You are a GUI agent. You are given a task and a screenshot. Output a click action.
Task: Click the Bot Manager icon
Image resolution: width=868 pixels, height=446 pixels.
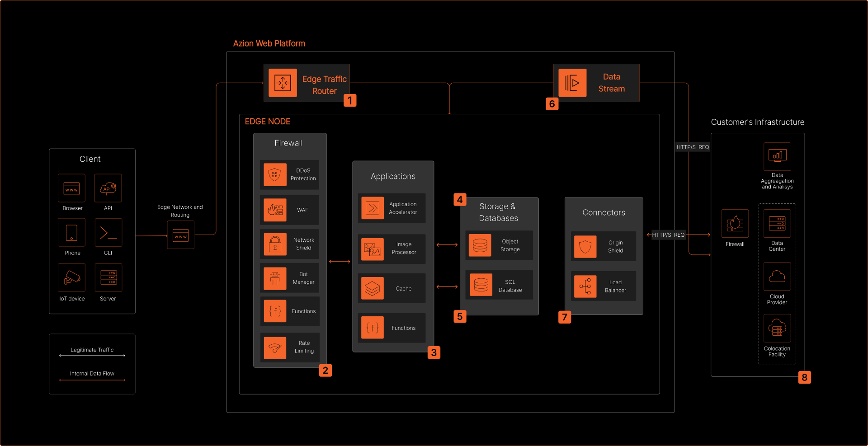coord(275,278)
